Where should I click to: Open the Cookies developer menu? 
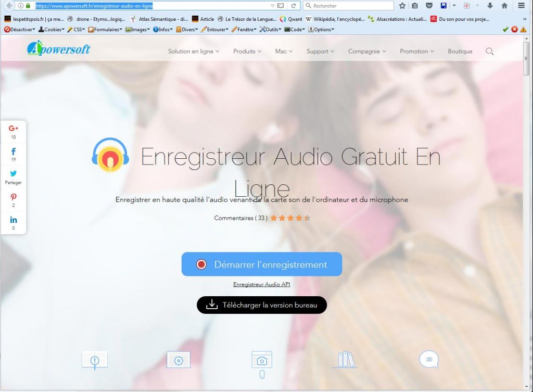pyautogui.click(x=52, y=29)
